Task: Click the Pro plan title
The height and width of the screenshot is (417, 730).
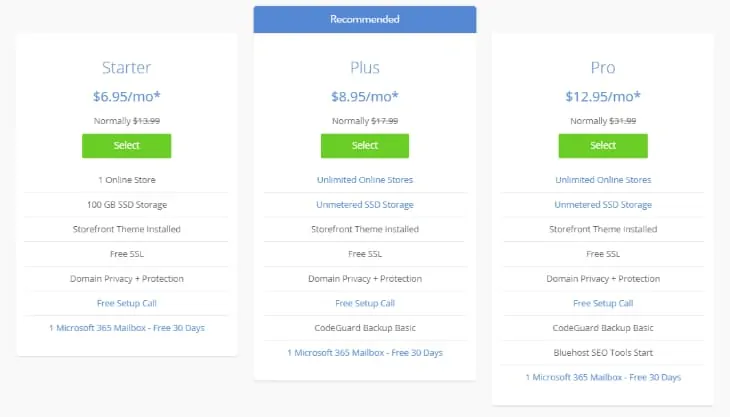Action: [x=603, y=68]
